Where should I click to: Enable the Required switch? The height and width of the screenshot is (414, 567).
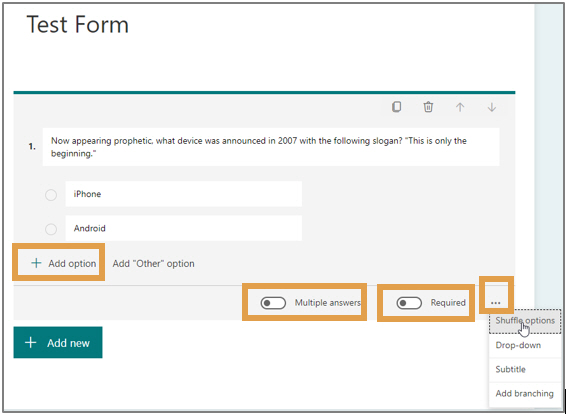(x=409, y=303)
